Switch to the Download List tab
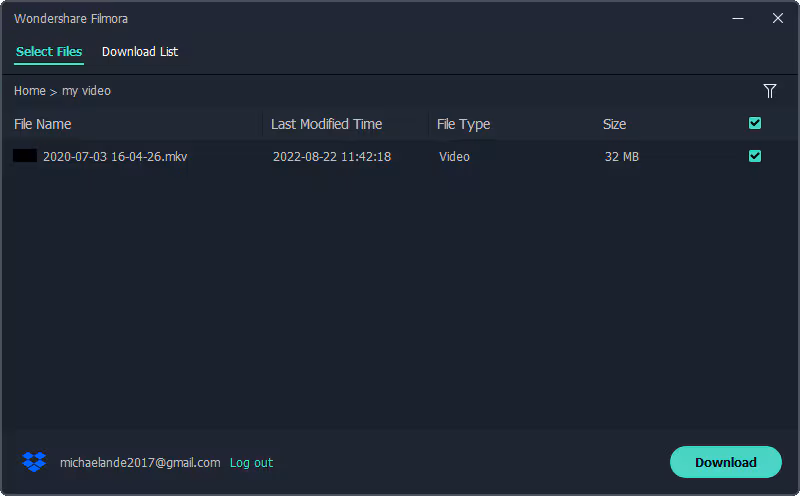Image resolution: width=800 pixels, height=496 pixels. (x=140, y=51)
